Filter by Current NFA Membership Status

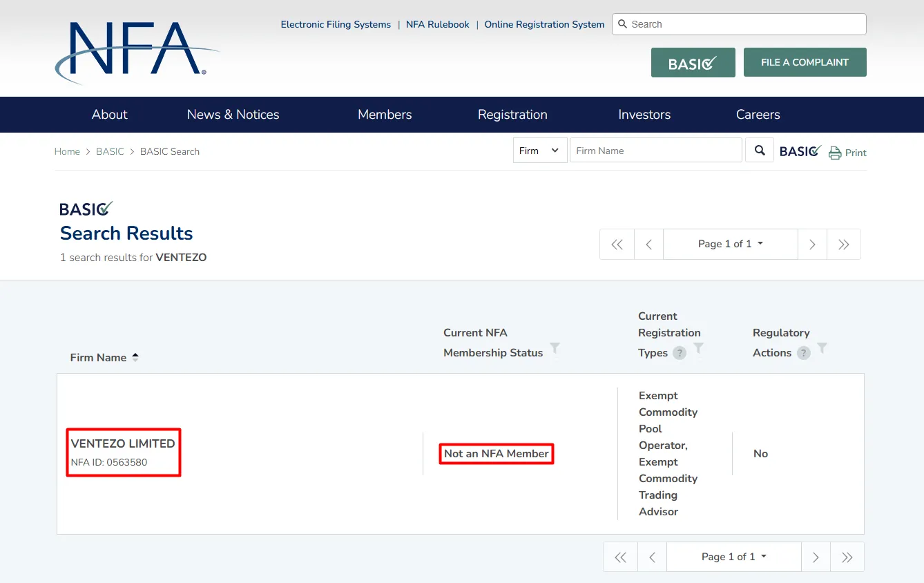(555, 347)
